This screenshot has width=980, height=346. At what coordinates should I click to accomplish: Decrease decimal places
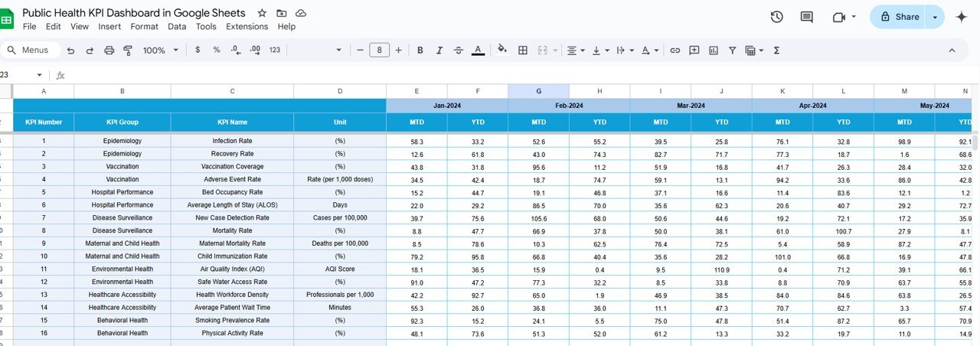click(236, 50)
